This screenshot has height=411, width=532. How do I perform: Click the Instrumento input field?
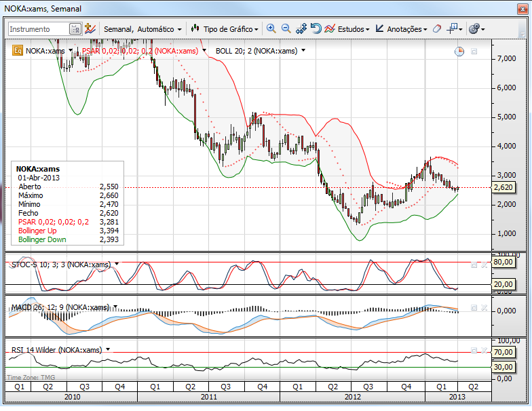[39, 29]
